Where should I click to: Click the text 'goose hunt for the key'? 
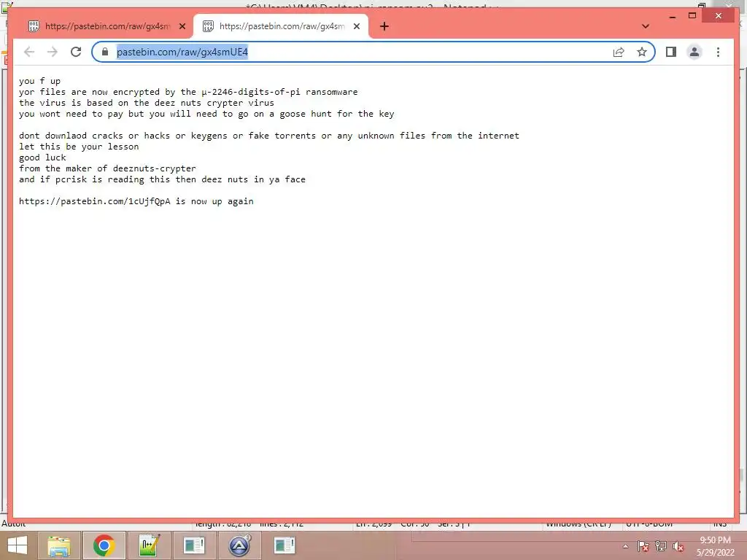[x=337, y=114]
